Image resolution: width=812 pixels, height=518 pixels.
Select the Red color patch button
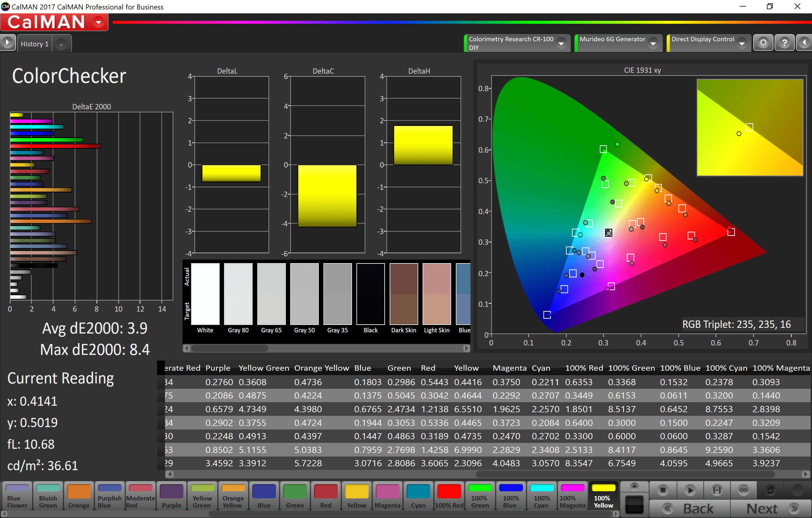coord(326,496)
